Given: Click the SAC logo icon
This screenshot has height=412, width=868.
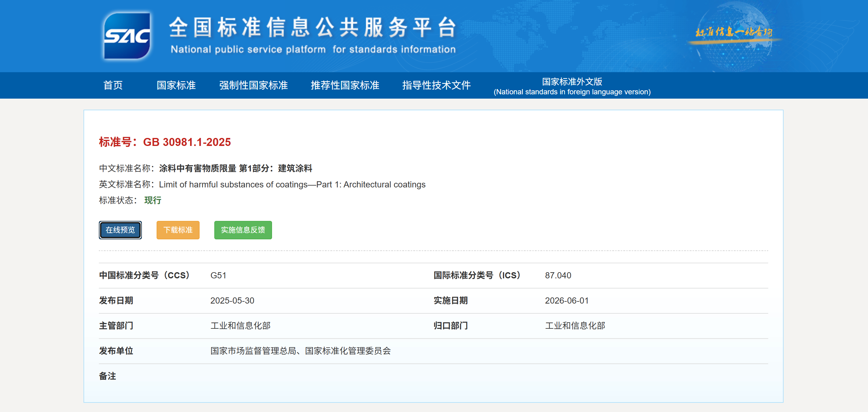Looking at the screenshot, I should point(127,36).
